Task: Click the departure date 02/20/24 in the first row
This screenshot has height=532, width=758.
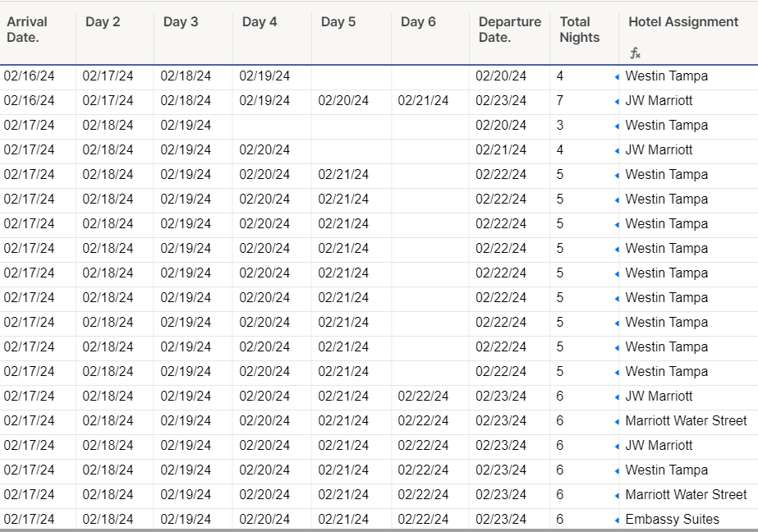Action: pos(501,76)
